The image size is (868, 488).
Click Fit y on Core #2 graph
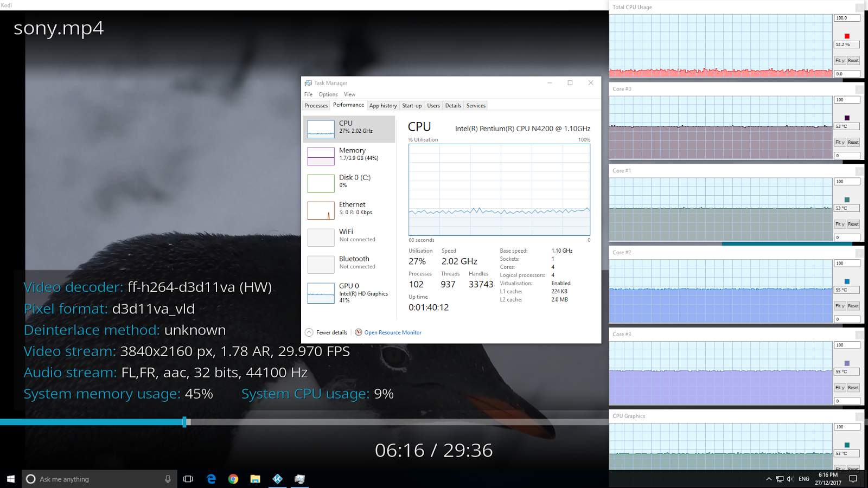[840, 306]
